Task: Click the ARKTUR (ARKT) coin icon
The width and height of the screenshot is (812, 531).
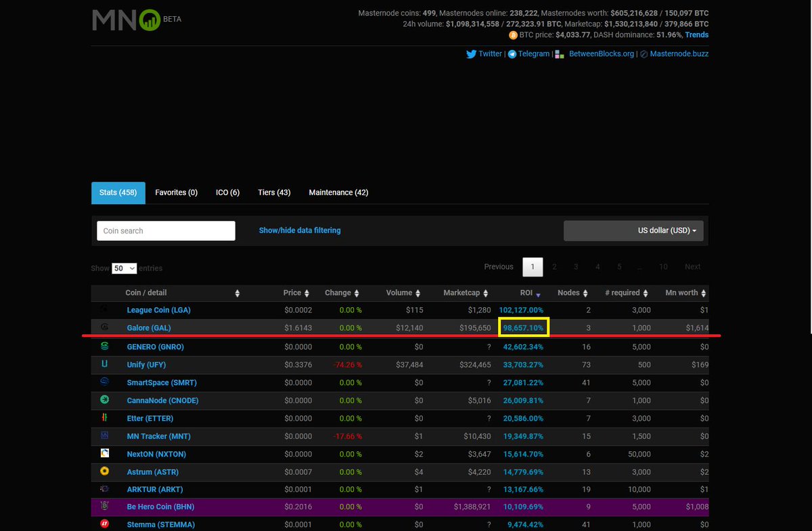Action: point(105,488)
